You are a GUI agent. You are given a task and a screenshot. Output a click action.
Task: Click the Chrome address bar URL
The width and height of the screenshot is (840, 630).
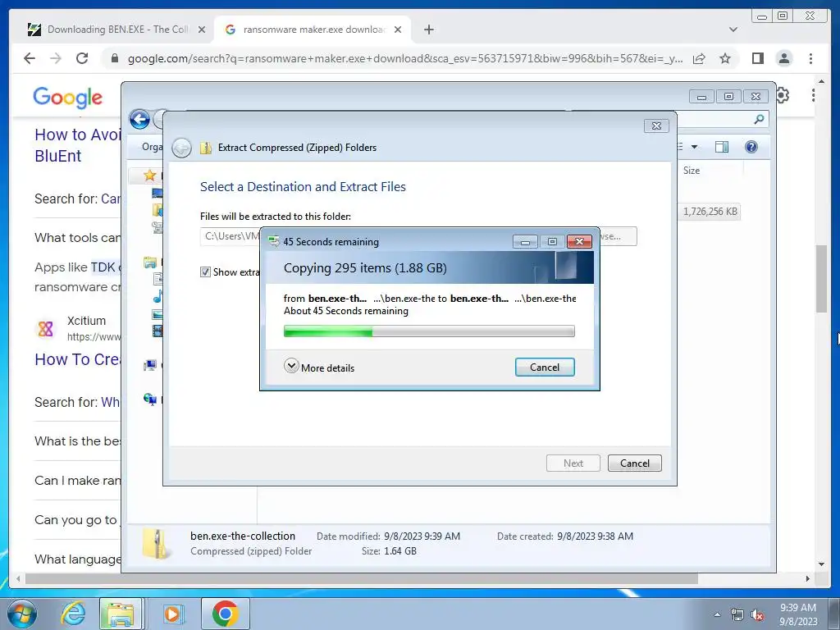tap(405, 58)
